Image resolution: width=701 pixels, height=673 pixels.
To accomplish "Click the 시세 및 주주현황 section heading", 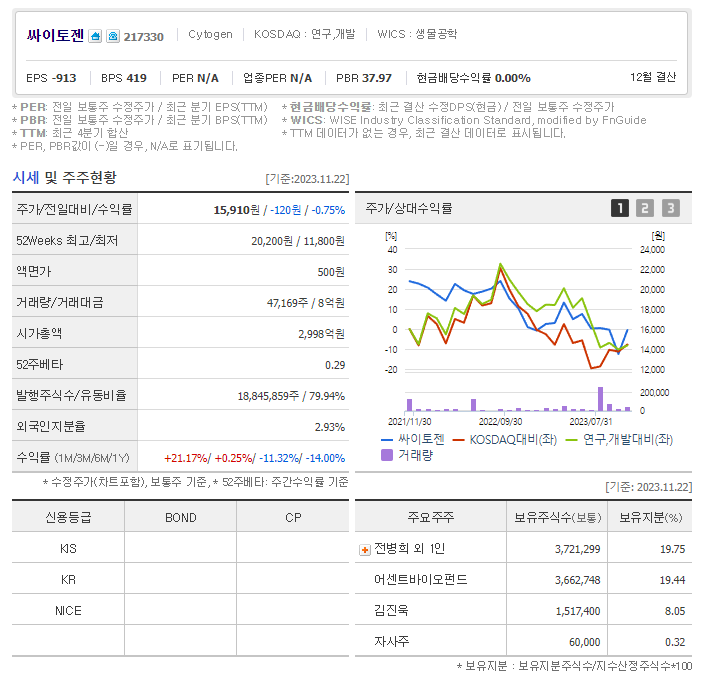I will [65, 178].
